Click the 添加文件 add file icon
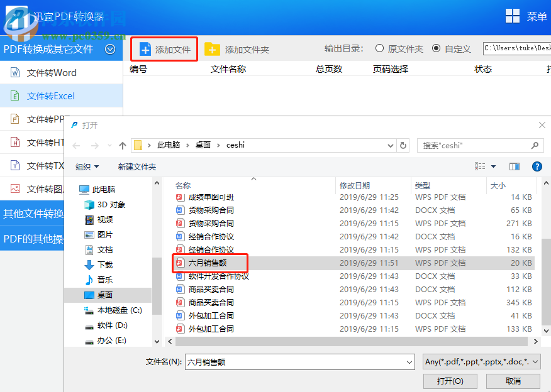 146,48
